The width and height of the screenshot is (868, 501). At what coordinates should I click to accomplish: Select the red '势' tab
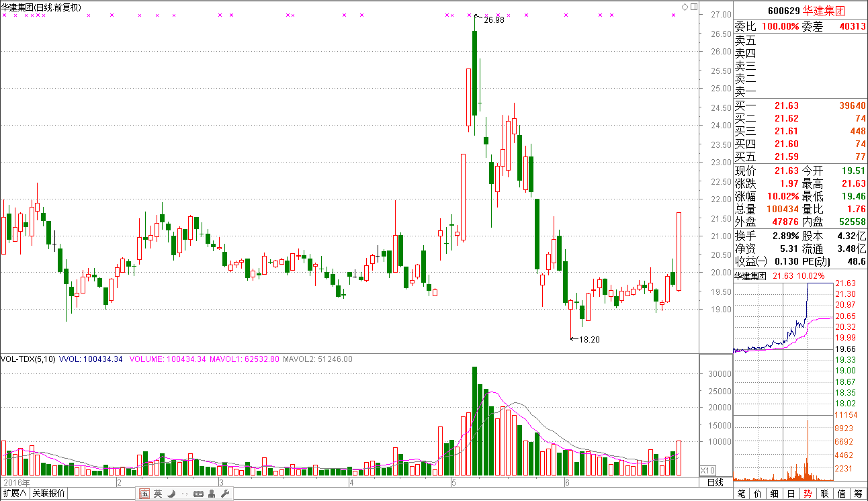tap(808, 494)
